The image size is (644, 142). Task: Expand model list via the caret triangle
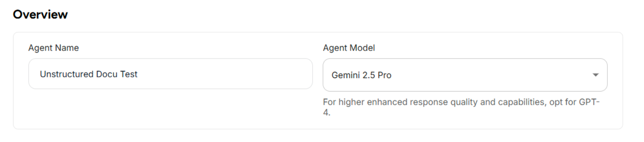pos(595,75)
